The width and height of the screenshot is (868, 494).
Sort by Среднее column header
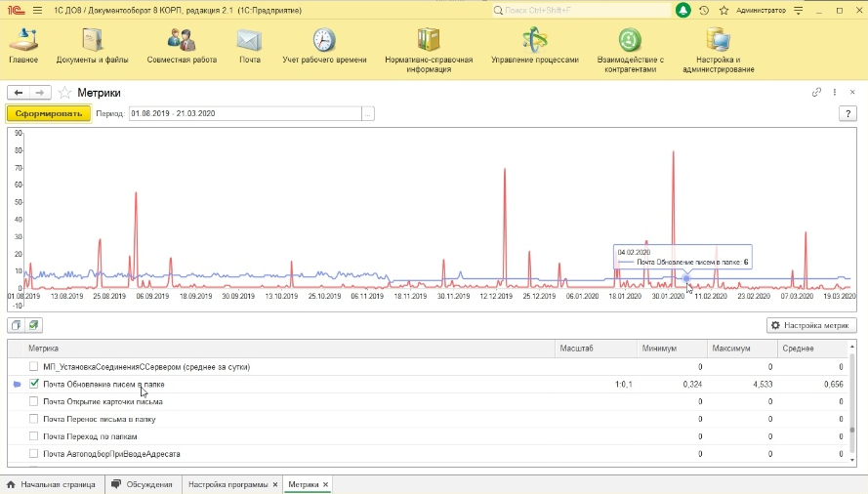click(x=812, y=349)
